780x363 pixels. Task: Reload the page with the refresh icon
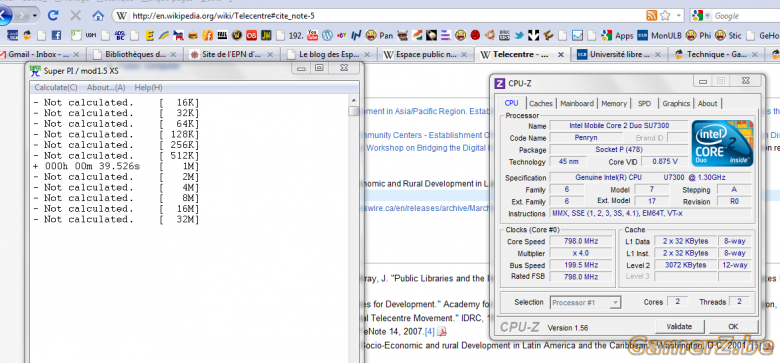click(x=53, y=15)
